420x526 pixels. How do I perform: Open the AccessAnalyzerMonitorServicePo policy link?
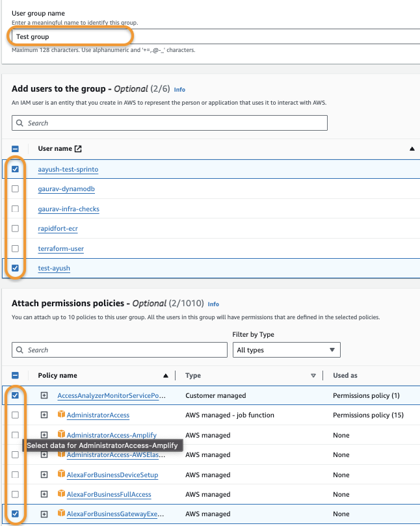111,395
